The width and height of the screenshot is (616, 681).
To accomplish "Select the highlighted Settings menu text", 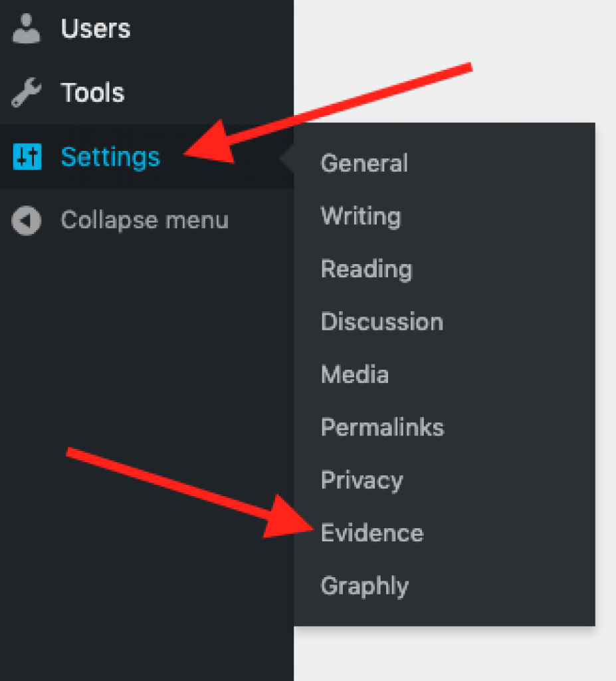I will [x=110, y=157].
